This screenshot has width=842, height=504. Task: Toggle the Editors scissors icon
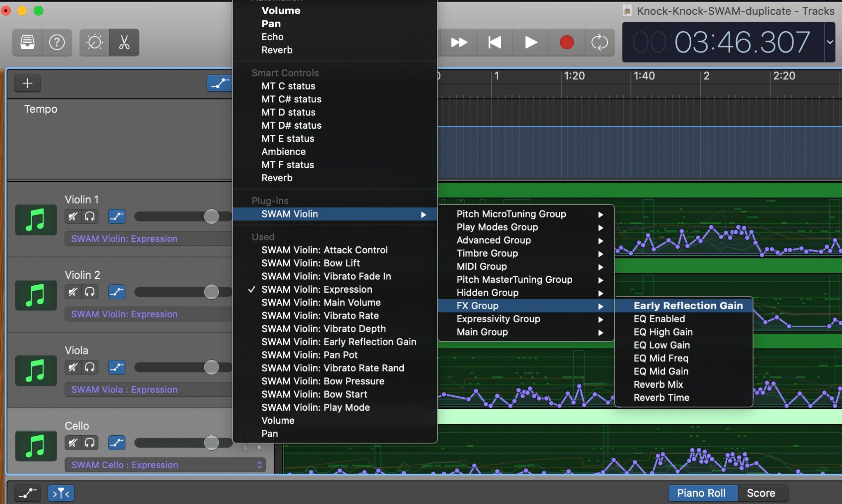pyautogui.click(x=124, y=42)
